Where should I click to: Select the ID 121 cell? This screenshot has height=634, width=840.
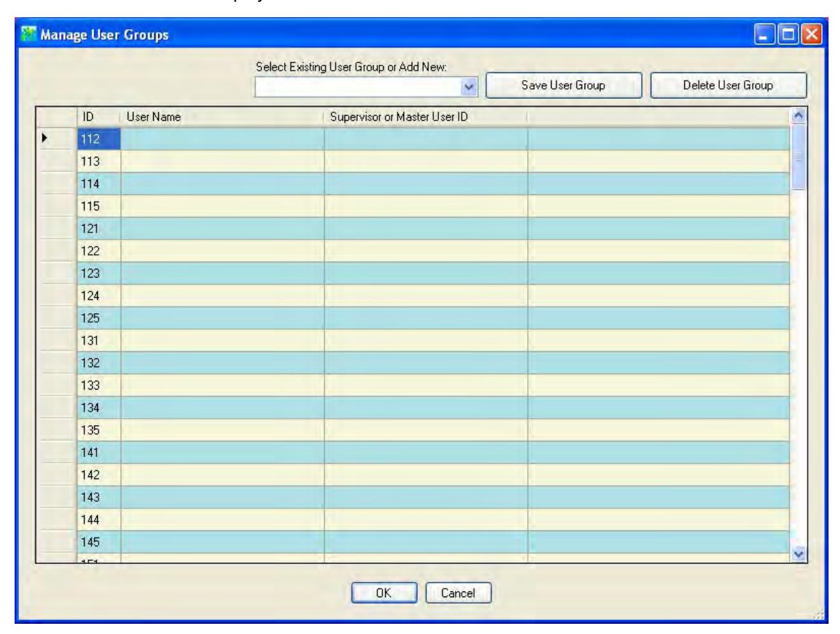[x=98, y=229]
